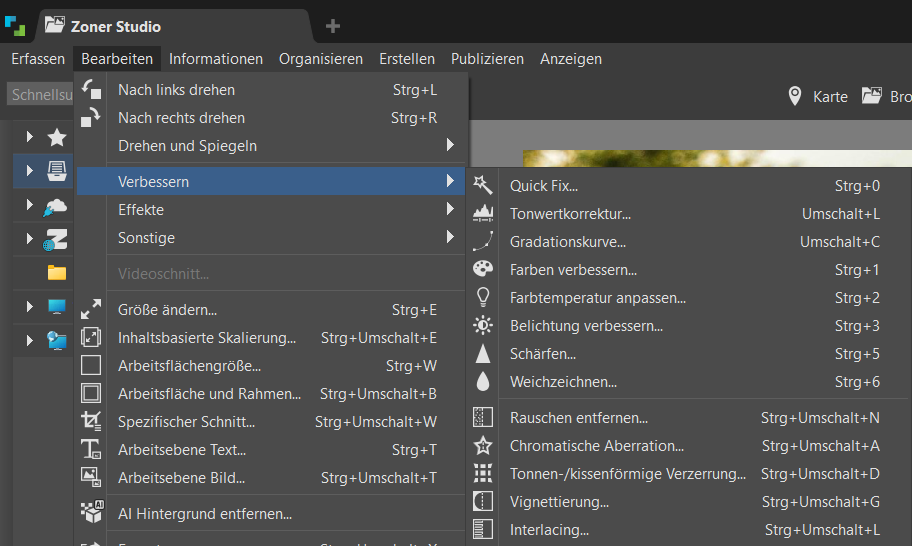The image size is (912, 546).
Task: Open the Publizieren menu
Action: [x=487, y=59]
